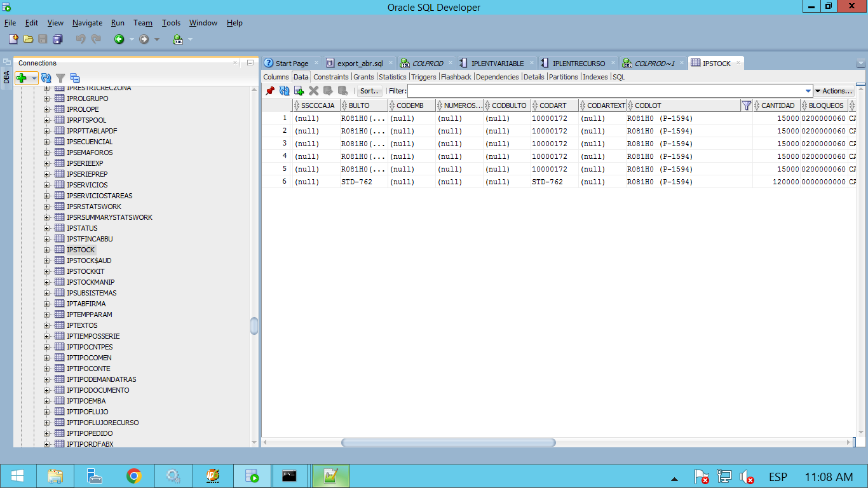
Task: Refresh the Connections tree
Action: point(46,78)
